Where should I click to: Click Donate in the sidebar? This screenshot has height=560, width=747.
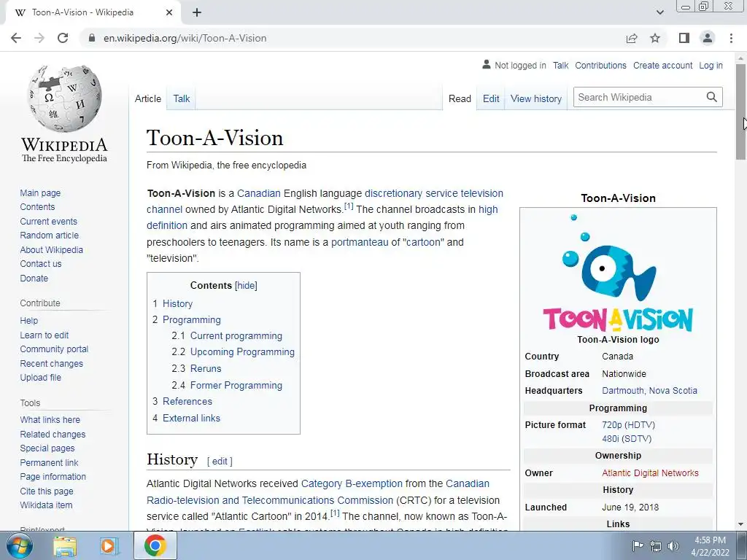(34, 278)
